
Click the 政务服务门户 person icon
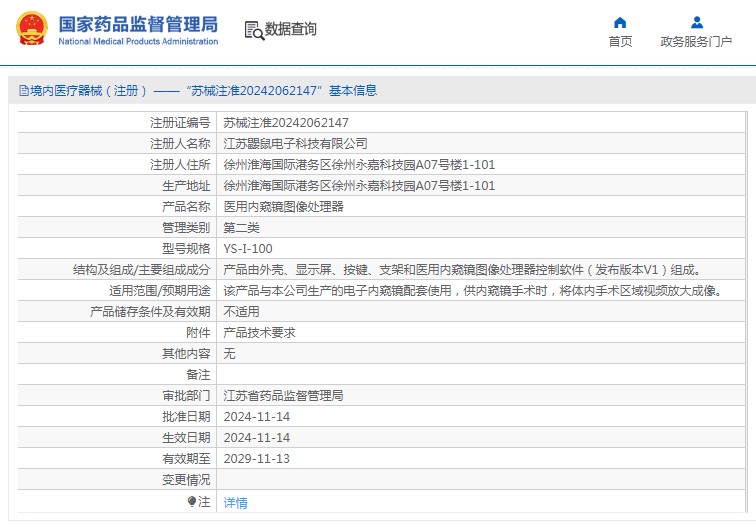click(x=696, y=22)
